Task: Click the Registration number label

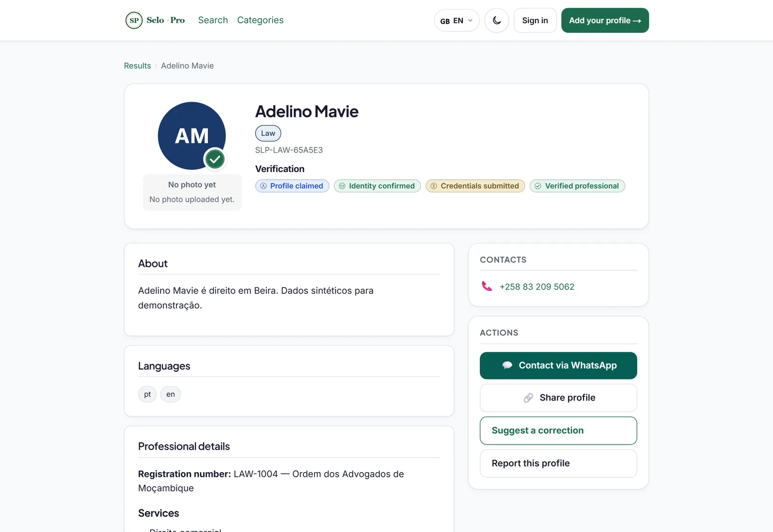Action: [x=185, y=474]
